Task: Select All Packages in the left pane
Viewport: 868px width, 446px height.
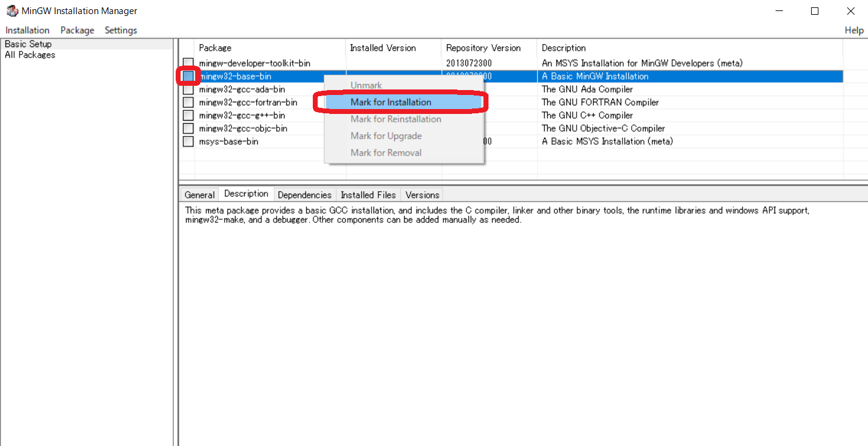Action: tap(30, 55)
